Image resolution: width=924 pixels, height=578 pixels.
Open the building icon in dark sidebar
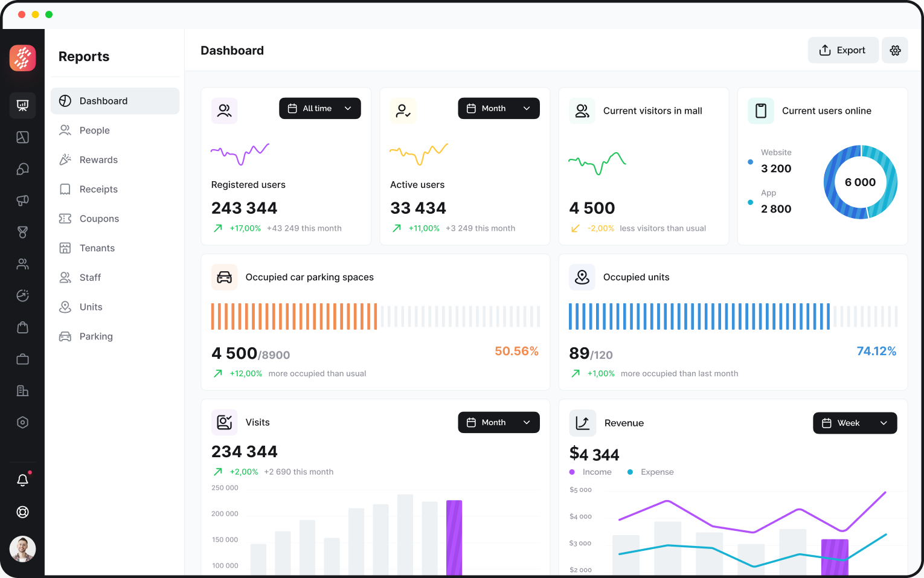click(22, 391)
